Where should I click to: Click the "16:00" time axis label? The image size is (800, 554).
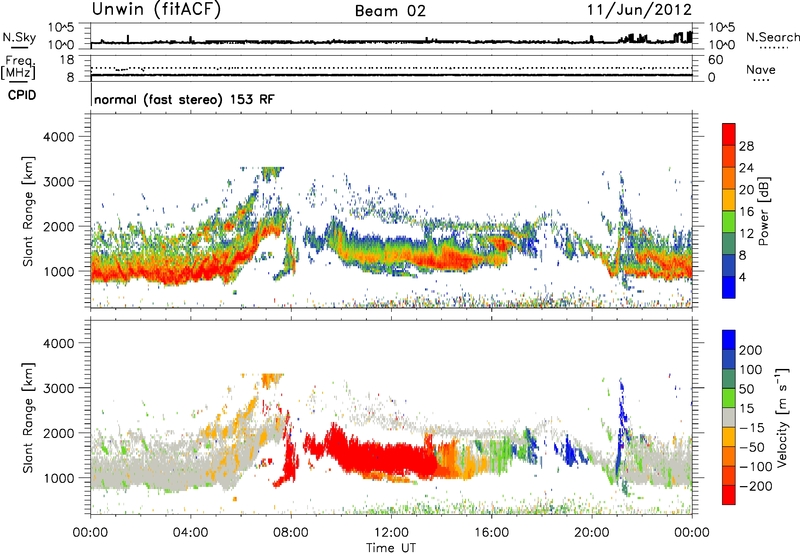pos(491,533)
